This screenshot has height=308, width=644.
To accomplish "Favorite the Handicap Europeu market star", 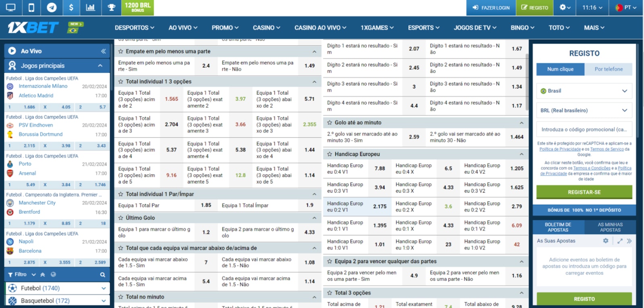I will (330, 154).
